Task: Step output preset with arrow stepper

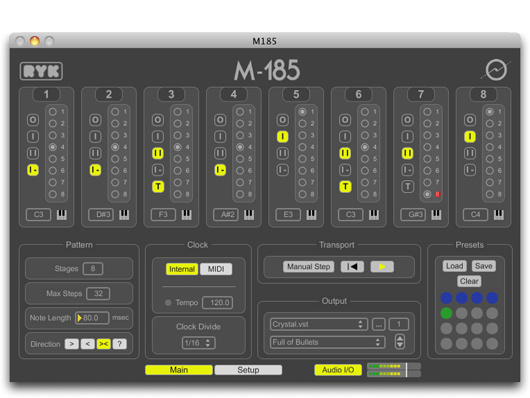Action: tap(400, 341)
